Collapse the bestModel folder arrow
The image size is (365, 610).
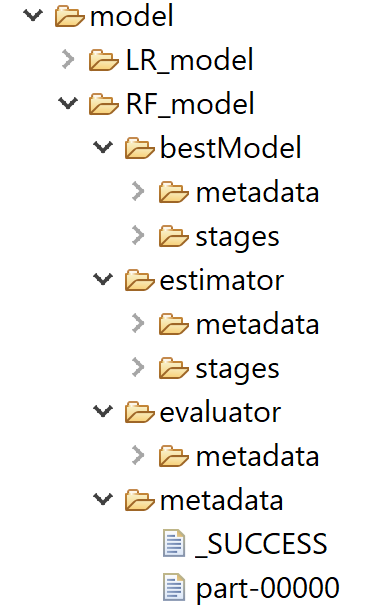103,147
